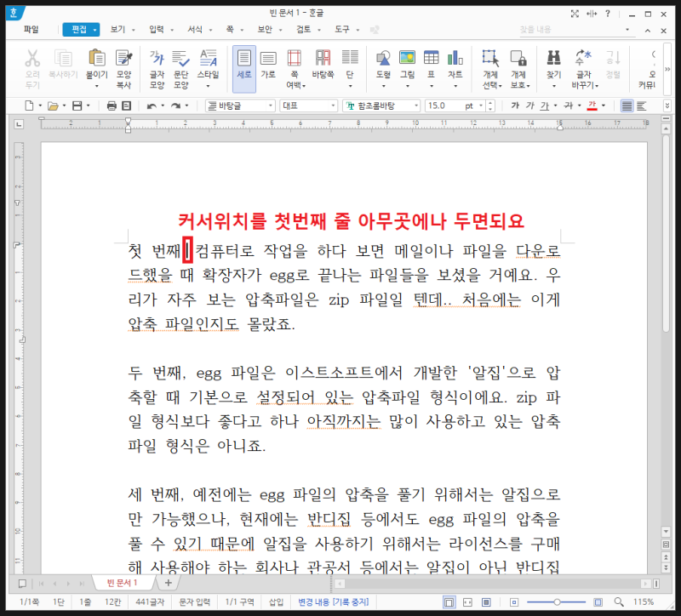Click the 115% zoom percentage
Viewport: 681px width, 616px height.
(x=644, y=602)
